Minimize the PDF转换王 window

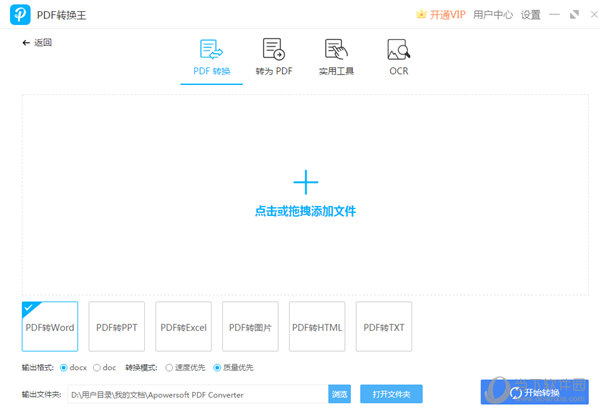tap(554, 15)
